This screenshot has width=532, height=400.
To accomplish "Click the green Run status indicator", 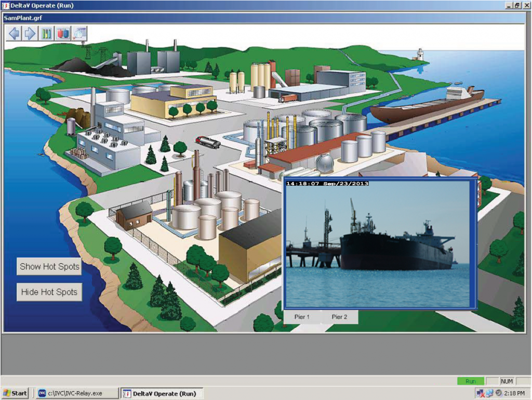I will click(470, 381).
